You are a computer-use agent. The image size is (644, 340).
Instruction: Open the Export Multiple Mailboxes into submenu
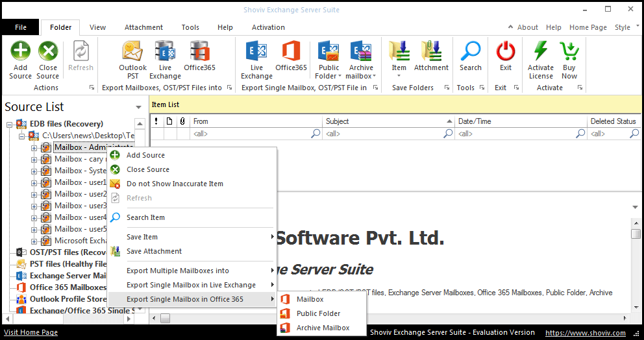click(x=192, y=271)
